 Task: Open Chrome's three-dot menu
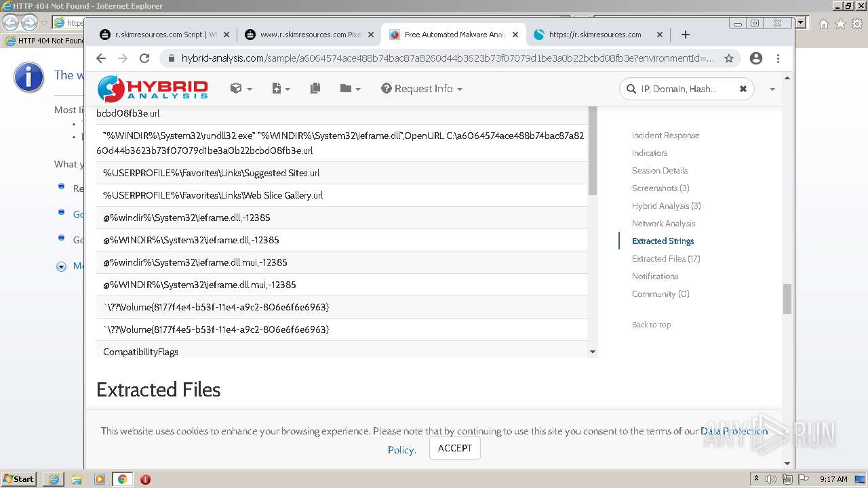tap(778, 58)
